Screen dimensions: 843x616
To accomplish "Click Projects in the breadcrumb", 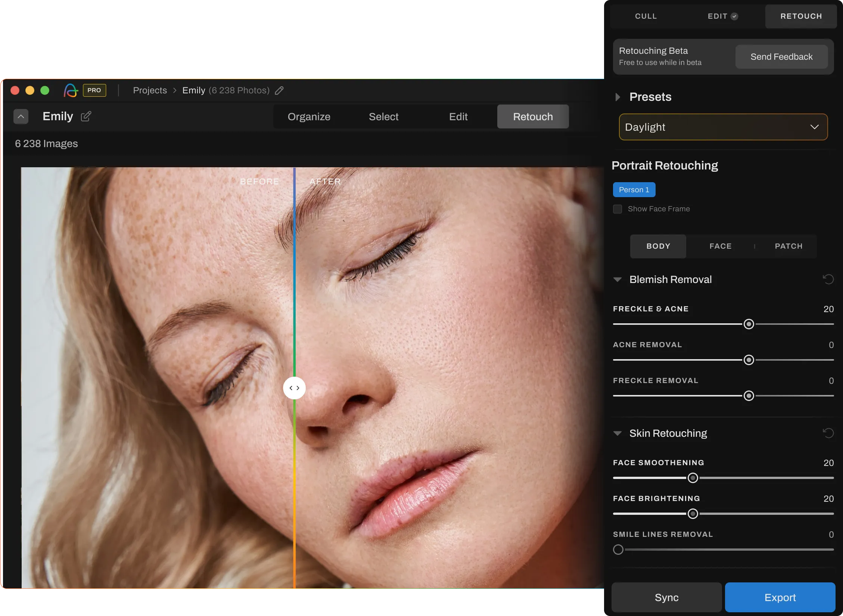I will [150, 90].
